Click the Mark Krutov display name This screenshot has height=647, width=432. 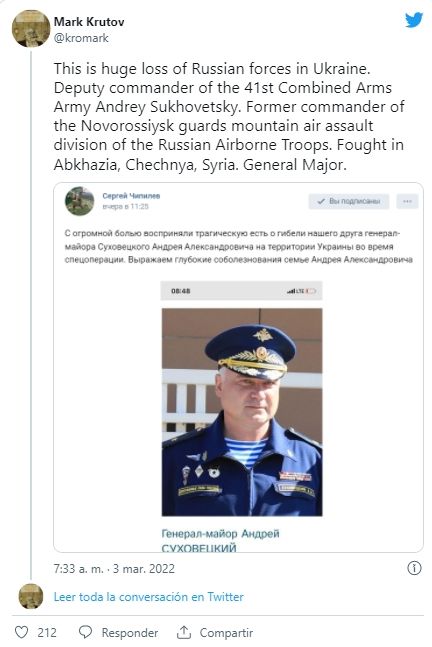click(x=89, y=21)
